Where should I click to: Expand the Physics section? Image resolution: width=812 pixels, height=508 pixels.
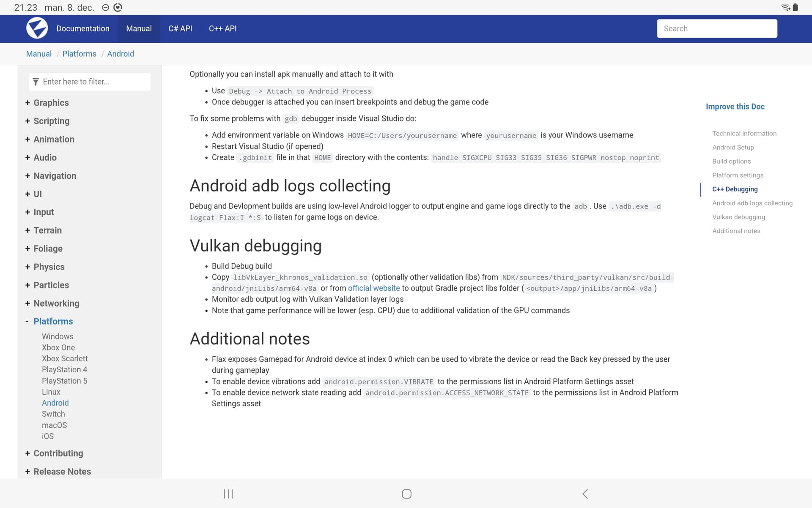click(x=27, y=267)
